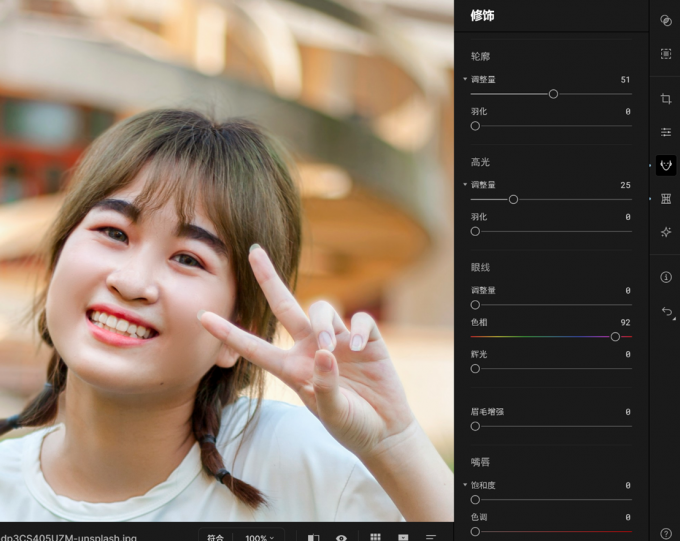Viewport: 680px width, 541px height.
Task: Open the help question mark icon
Action: [666, 533]
